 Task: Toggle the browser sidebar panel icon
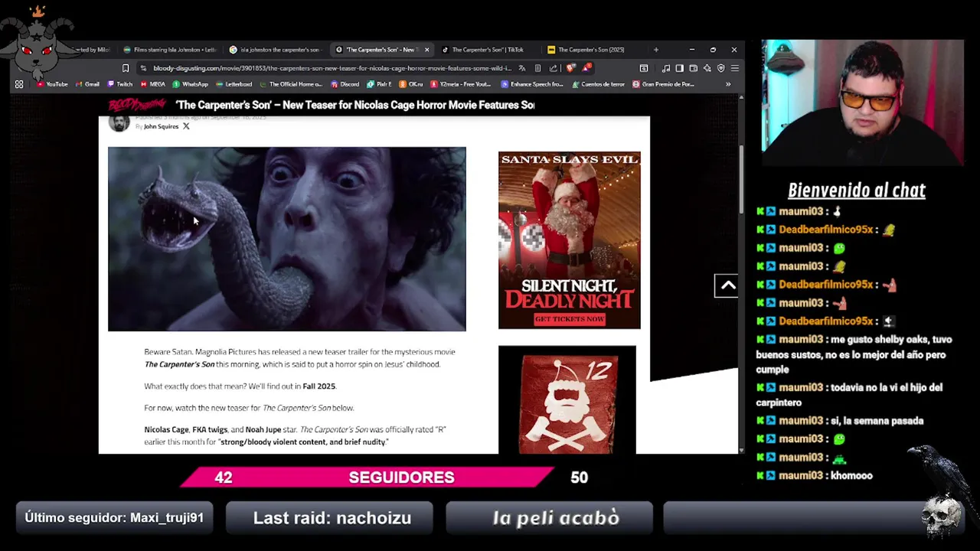[679, 68]
